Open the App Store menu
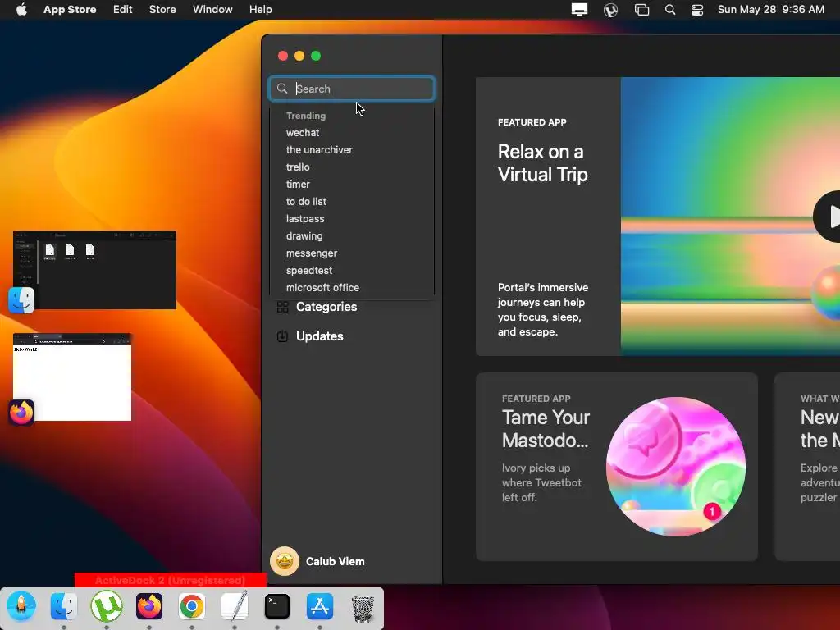The height and width of the screenshot is (630, 840). point(70,9)
